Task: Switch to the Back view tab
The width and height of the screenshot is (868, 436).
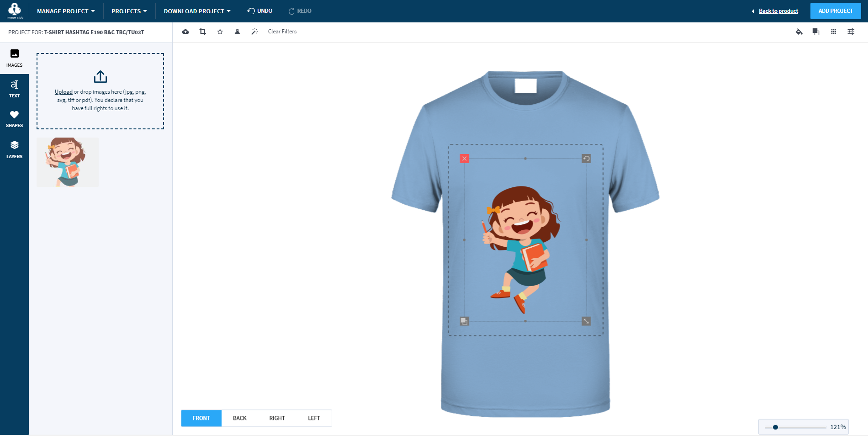Action: [240, 418]
